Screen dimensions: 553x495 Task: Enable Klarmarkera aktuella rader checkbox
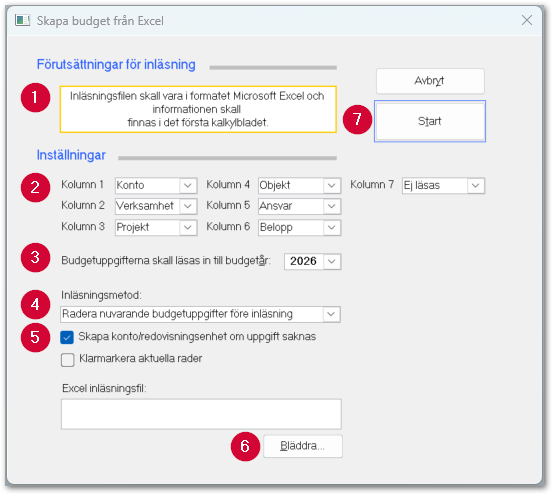(x=67, y=360)
